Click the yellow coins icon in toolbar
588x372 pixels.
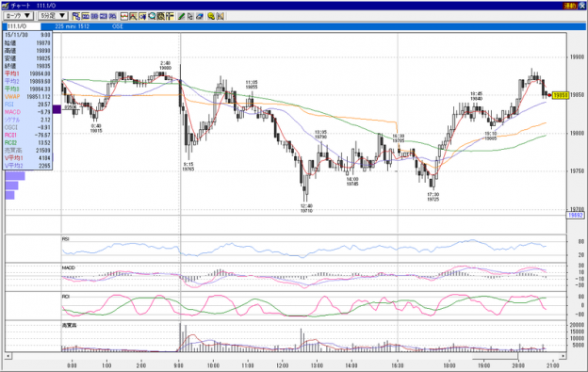[211, 16]
